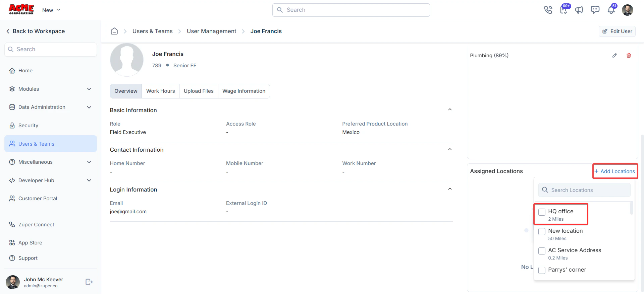The height and width of the screenshot is (294, 644).
Task: Log out using the sidebar exit icon
Action: [x=89, y=282]
